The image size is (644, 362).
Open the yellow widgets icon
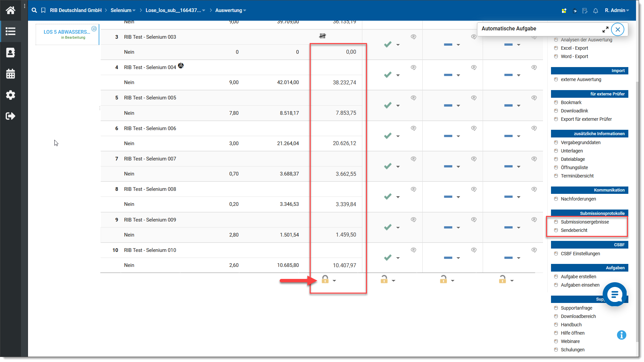564,11
